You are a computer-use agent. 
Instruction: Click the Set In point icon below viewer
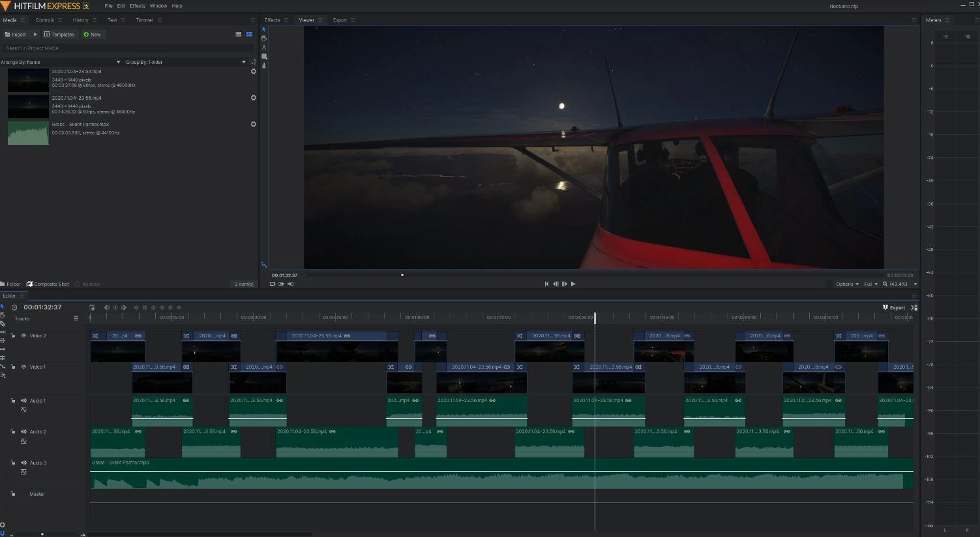point(282,284)
